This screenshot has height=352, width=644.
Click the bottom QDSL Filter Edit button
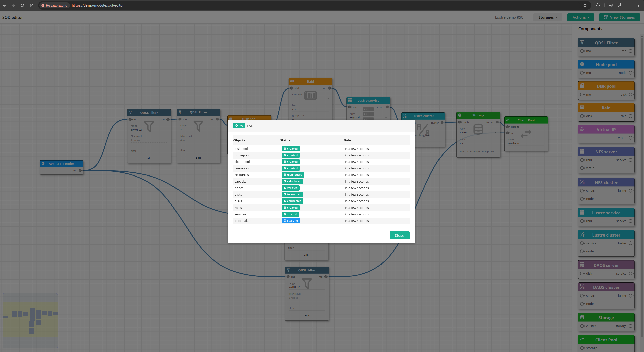point(307,316)
